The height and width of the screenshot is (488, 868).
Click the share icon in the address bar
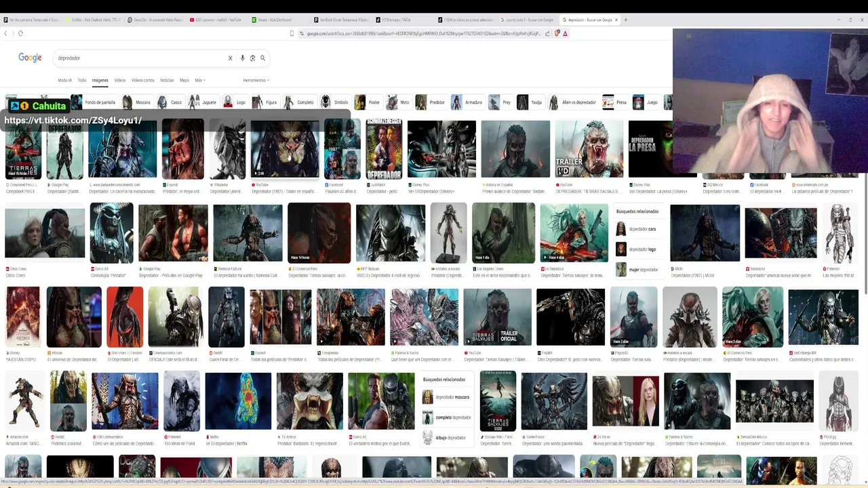coord(547,33)
